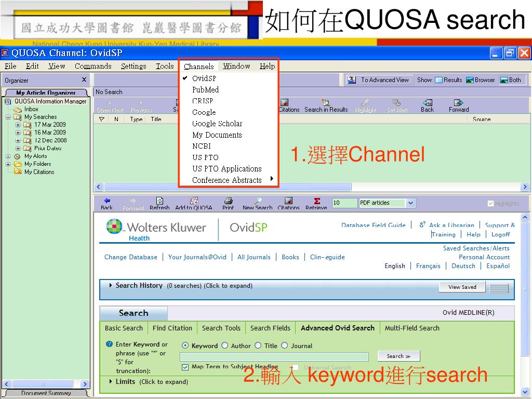This screenshot has height=399, width=532.
Task: Switch language to Français
Action: point(428,266)
